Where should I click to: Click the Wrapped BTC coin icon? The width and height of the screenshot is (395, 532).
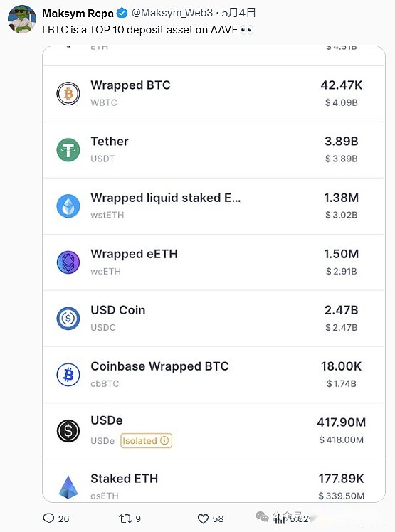68,94
